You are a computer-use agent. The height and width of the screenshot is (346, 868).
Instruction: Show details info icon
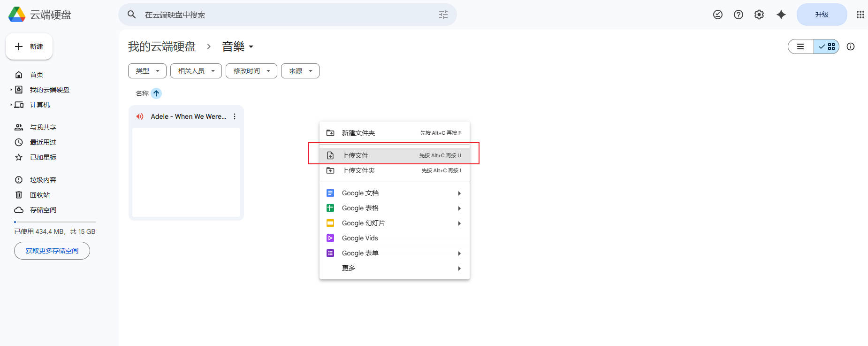851,46
